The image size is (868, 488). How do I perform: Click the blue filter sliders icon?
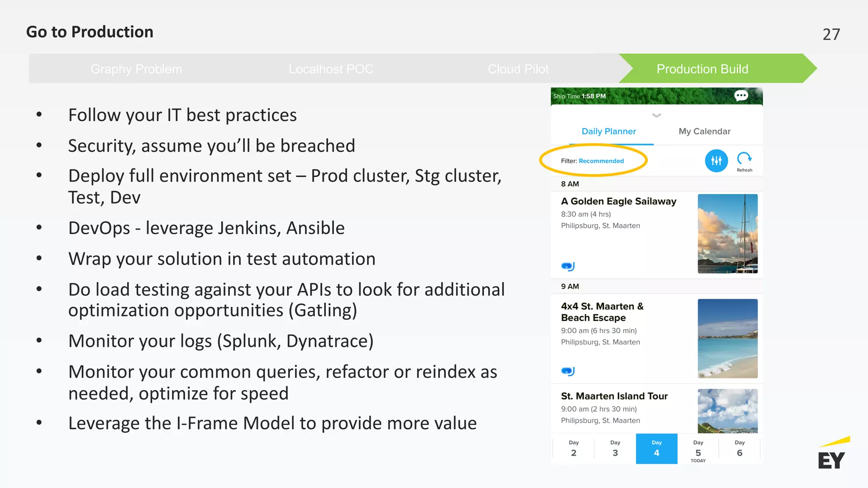point(716,161)
